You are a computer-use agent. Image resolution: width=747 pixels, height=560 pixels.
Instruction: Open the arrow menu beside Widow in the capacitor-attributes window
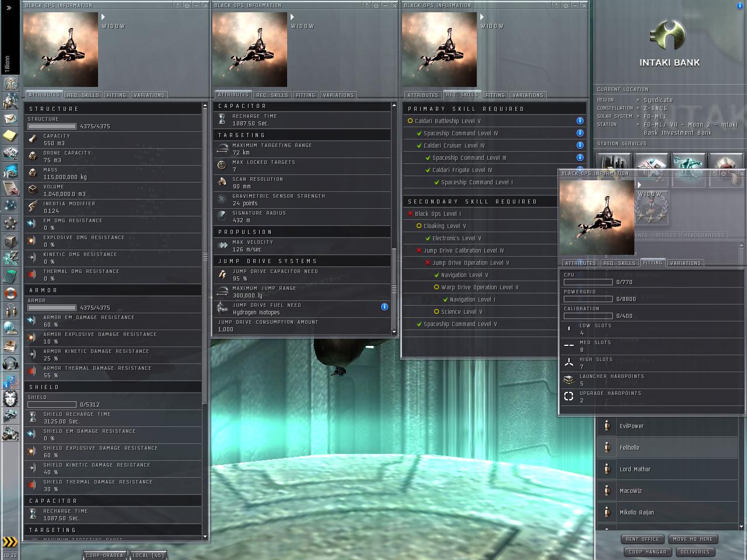292,17
